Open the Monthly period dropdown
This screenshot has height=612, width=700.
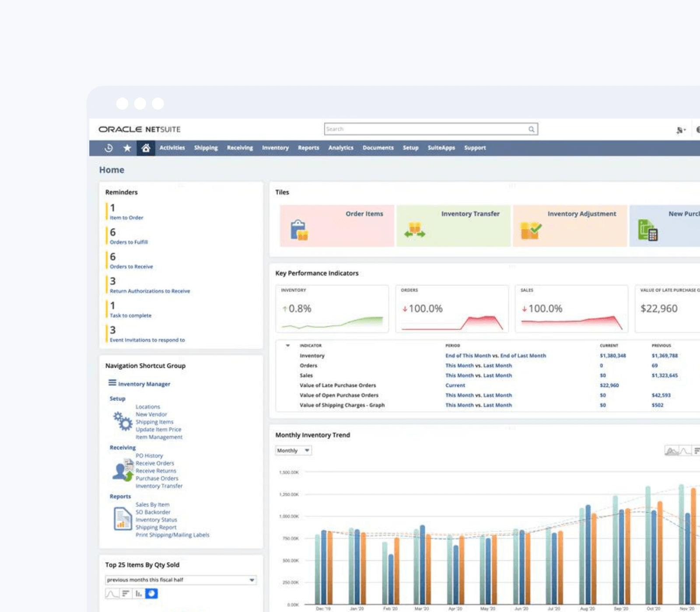pyautogui.click(x=294, y=451)
